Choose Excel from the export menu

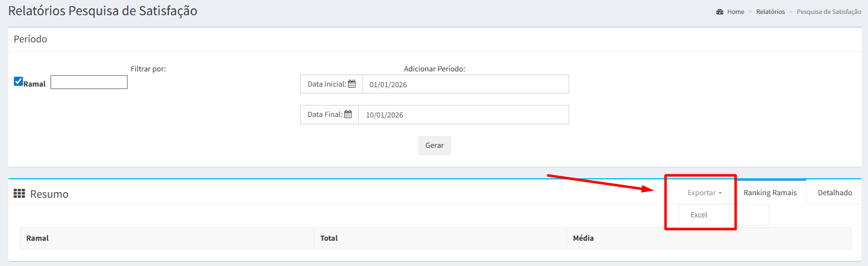coord(699,215)
